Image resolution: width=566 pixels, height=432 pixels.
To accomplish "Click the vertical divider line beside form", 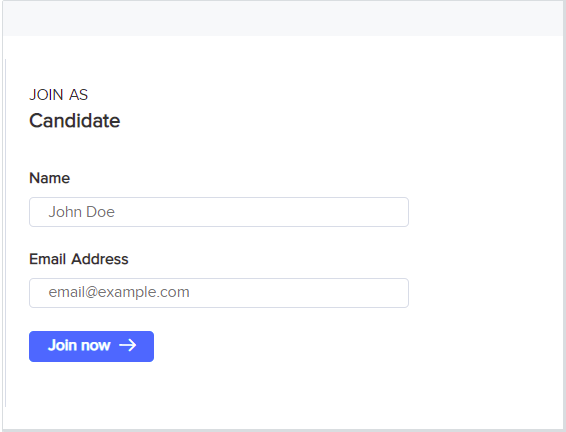I will click(5, 233).
